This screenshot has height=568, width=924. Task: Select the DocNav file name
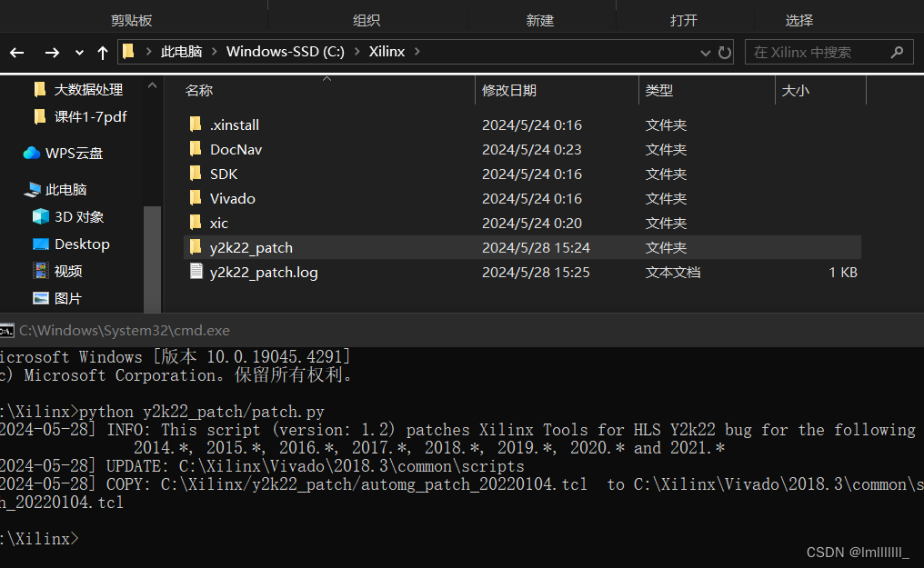click(236, 150)
